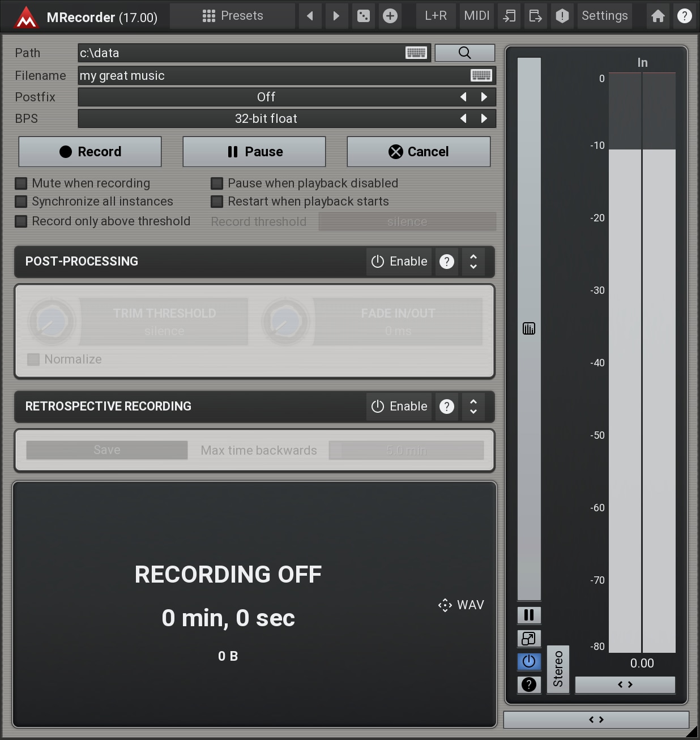The width and height of the screenshot is (700, 740).
Task: Open the Settings menu
Action: [604, 16]
